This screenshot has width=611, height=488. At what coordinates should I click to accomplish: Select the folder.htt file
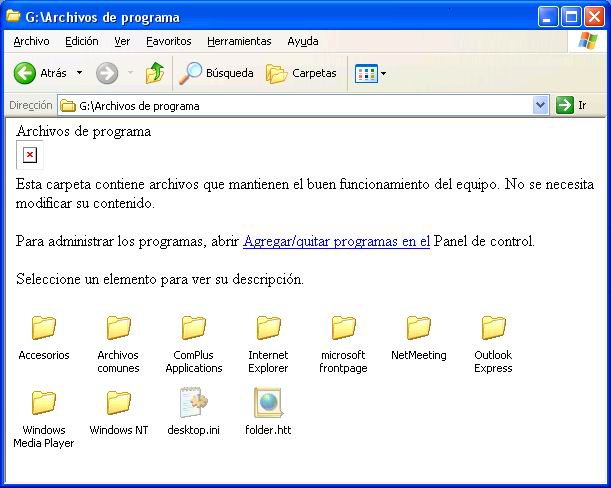tap(268, 412)
